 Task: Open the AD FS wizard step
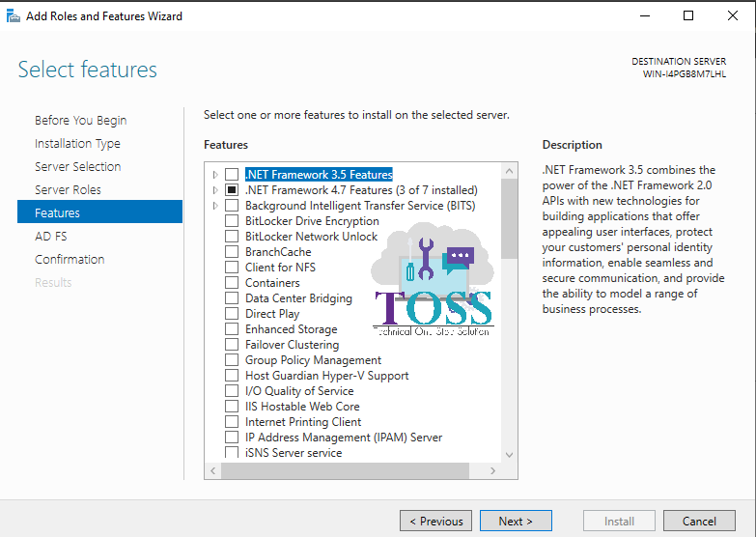click(50, 237)
